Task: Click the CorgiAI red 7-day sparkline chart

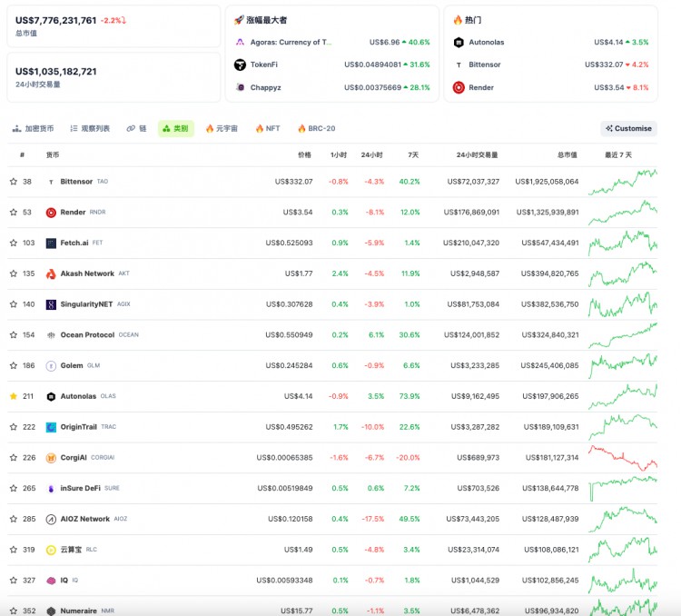Action: click(x=623, y=457)
